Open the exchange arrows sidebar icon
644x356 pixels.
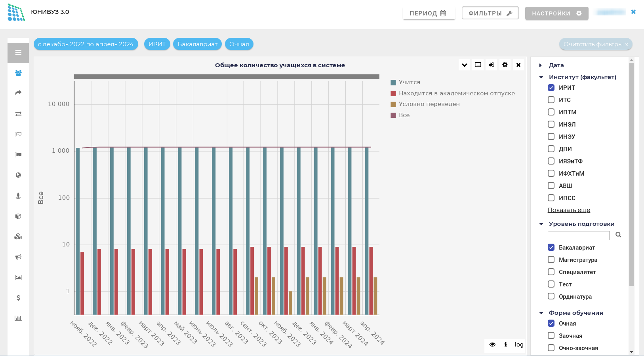coord(18,114)
